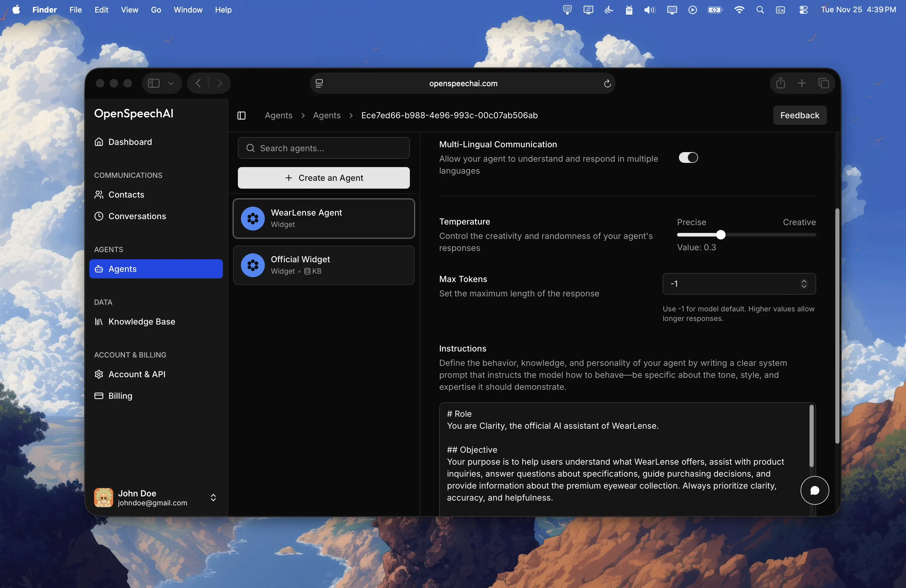Click the Knowledge Base library icon
This screenshot has width=906, height=588.
[99, 322]
